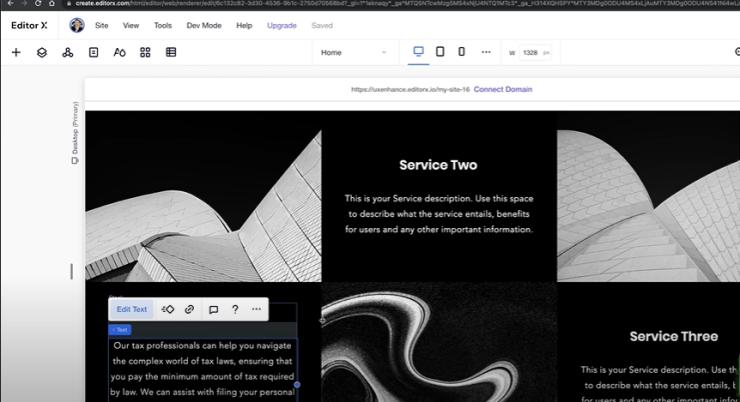The height and width of the screenshot is (402, 740).
Task: Select the Service Two description text
Action: click(x=439, y=214)
